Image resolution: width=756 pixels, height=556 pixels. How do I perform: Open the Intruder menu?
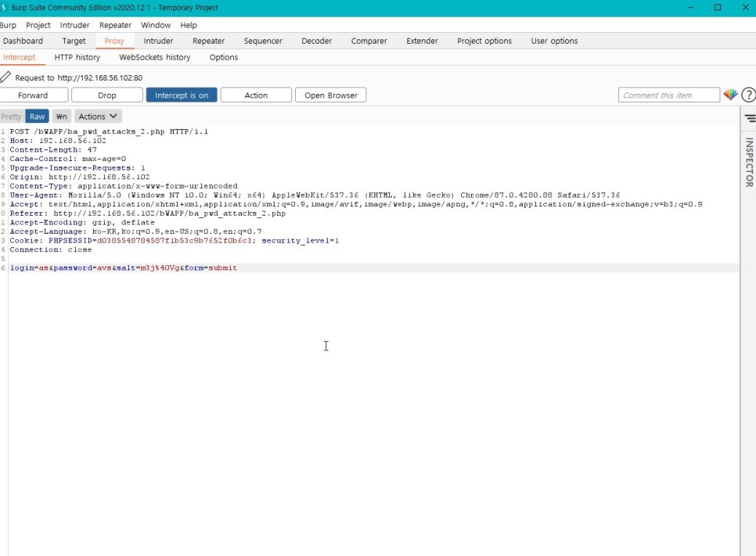(x=74, y=25)
